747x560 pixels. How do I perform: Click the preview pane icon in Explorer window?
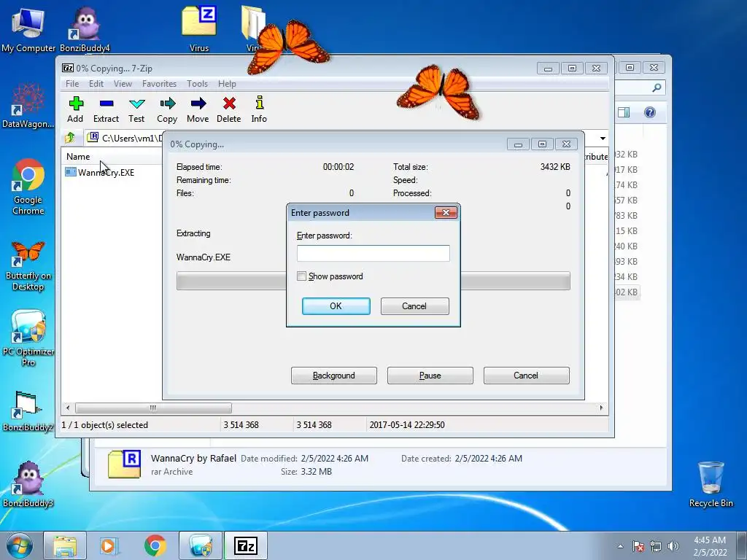(x=624, y=112)
